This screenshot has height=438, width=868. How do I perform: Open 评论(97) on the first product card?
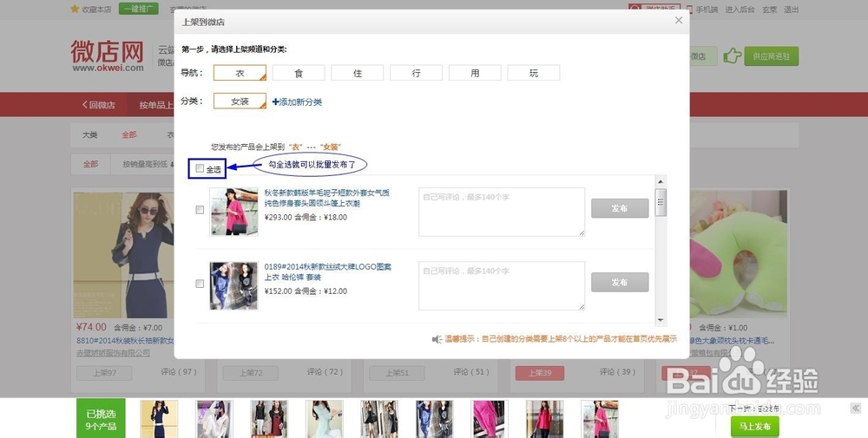[178, 371]
